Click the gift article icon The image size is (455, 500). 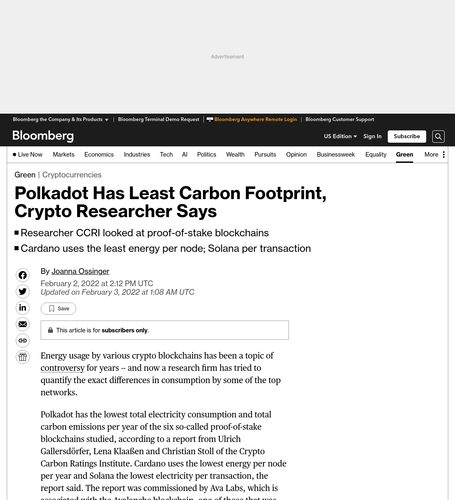23,357
